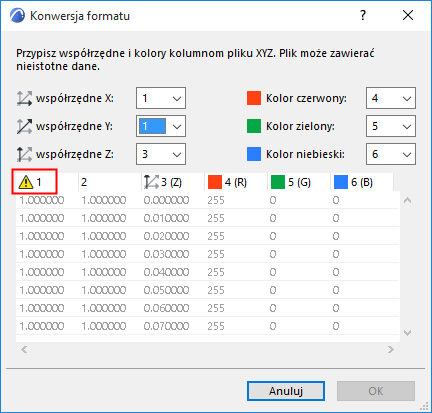Click the cell value 0.020000
Viewport: 432px width, 413px height.
(166, 236)
